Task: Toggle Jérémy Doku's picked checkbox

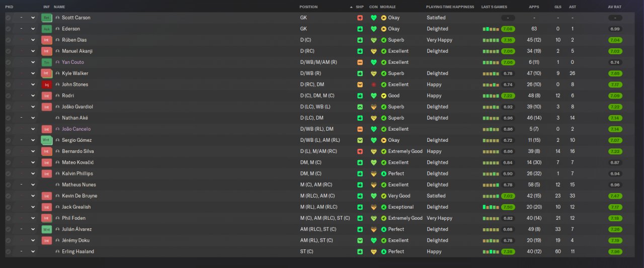Action: (x=8, y=240)
